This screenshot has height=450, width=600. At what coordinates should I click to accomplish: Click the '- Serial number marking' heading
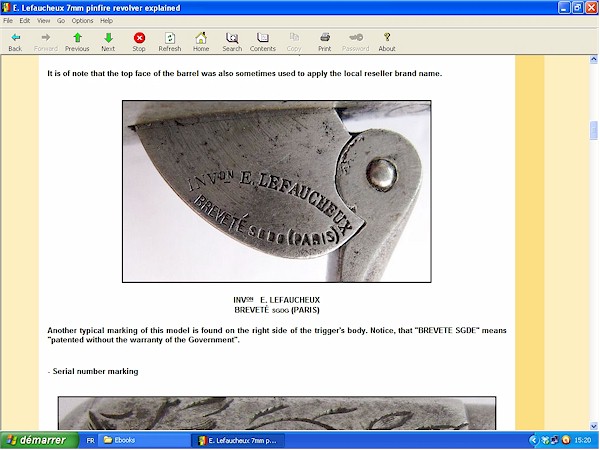[93, 371]
